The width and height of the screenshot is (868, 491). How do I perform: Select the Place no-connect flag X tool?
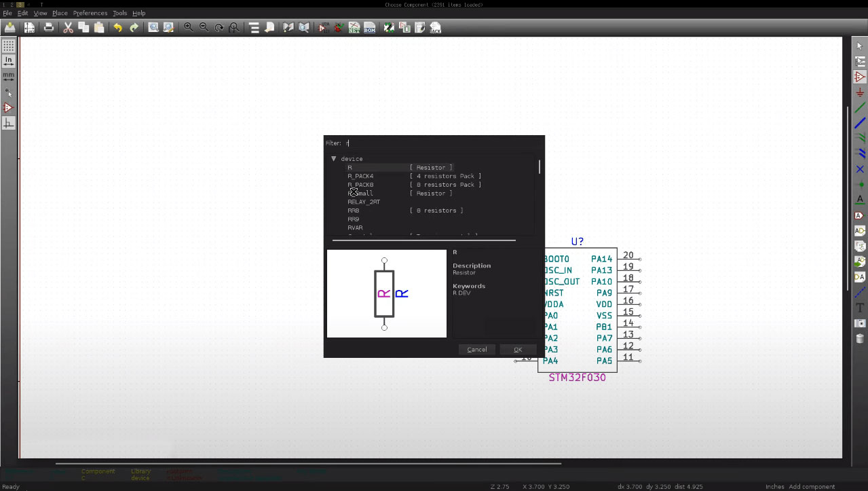(x=860, y=169)
